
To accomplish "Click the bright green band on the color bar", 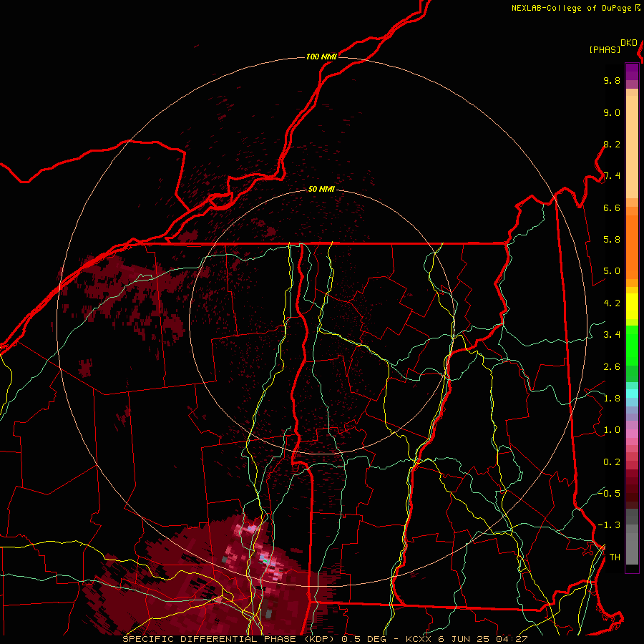I will pyautogui.click(x=632, y=346).
